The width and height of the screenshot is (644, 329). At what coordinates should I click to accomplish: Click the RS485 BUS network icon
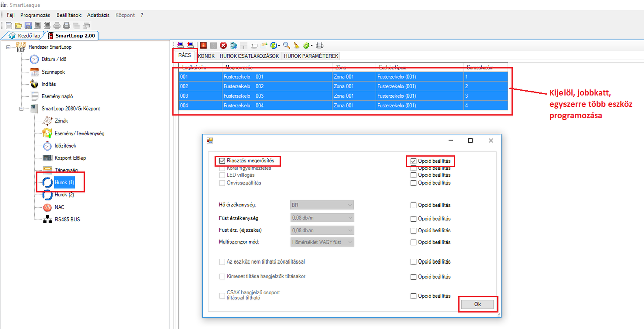(47, 219)
